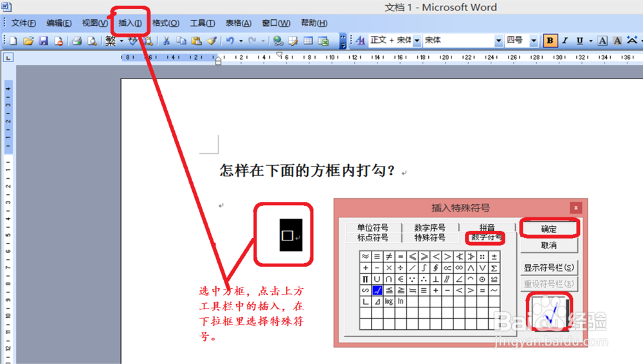Viewport: 643px width, 364px height.
Task: Open the 工具(T) menu
Action: pos(202,23)
